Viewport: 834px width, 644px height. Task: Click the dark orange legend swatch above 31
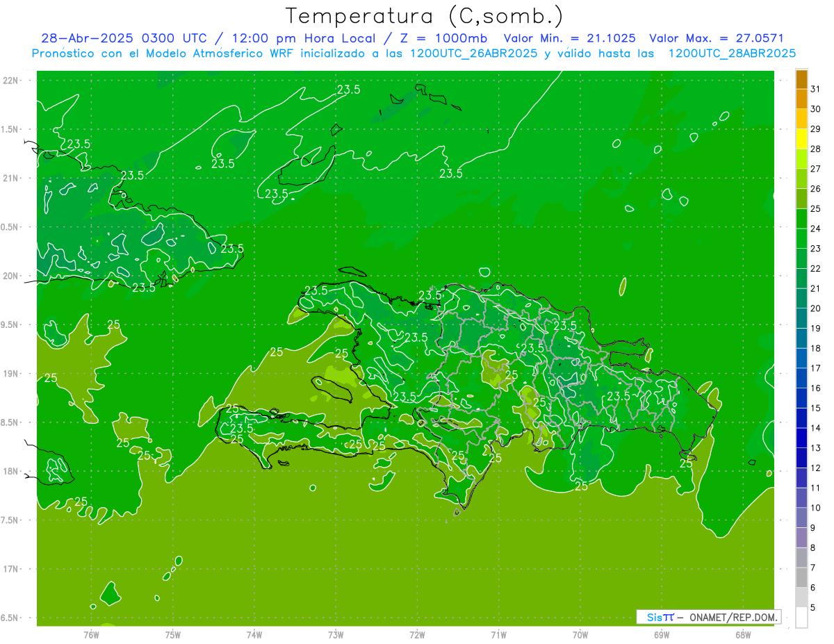click(x=801, y=79)
